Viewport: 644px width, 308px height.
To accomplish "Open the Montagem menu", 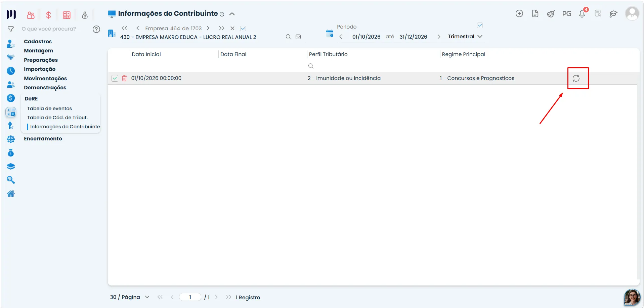I will pyautogui.click(x=38, y=51).
